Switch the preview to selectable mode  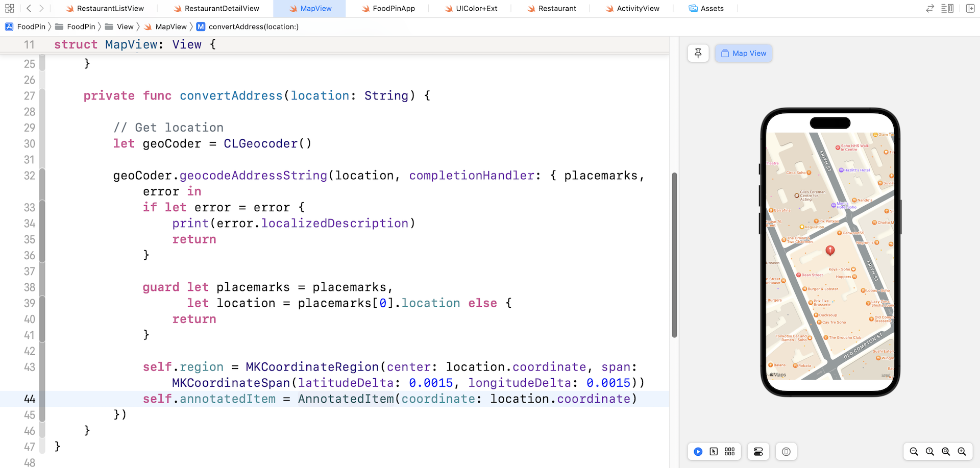click(x=714, y=452)
